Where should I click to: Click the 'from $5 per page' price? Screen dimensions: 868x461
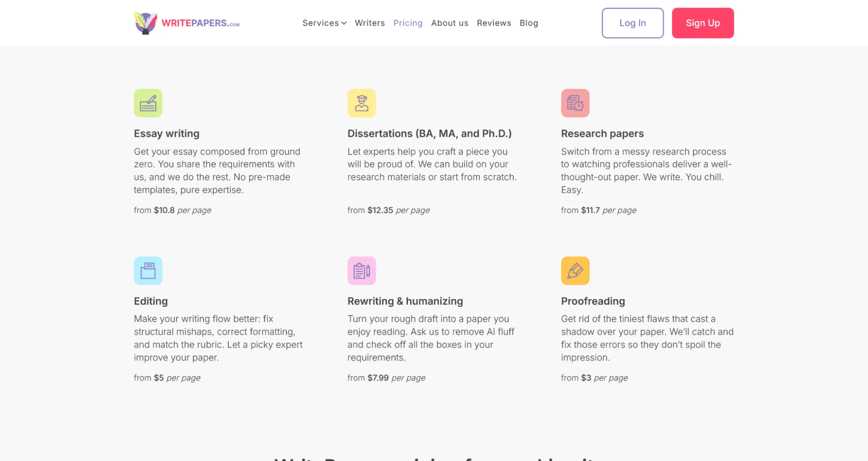(x=167, y=378)
